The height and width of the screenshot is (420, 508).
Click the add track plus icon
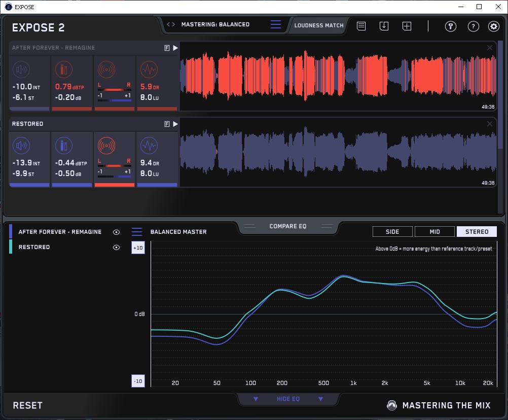click(407, 26)
